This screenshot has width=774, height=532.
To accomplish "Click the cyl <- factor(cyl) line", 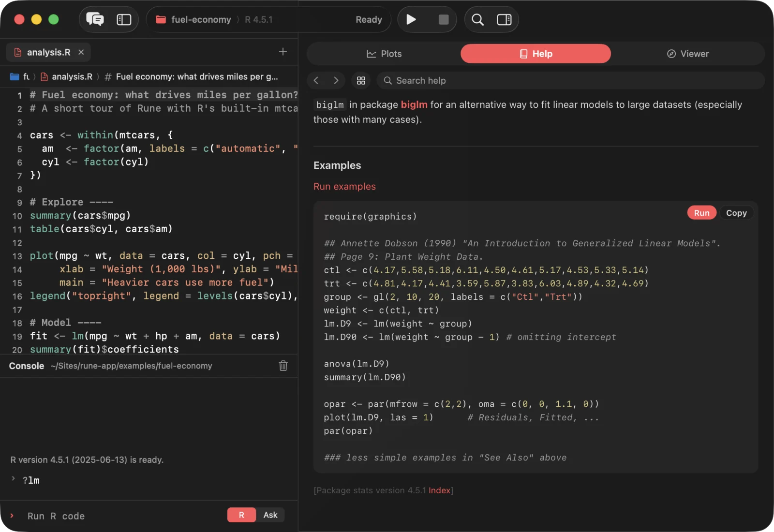I will pyautogui.click(x=95, y=162).
